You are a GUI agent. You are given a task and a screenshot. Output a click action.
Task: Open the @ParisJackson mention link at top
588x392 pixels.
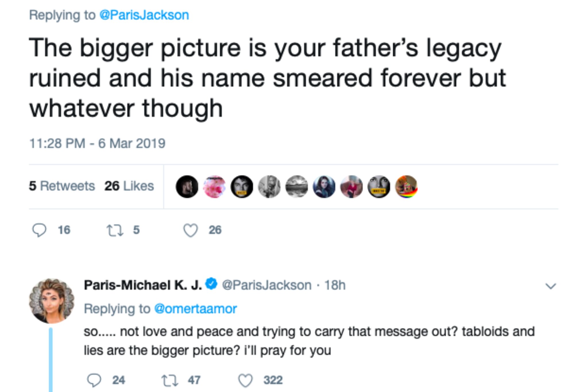coord(144,15)
